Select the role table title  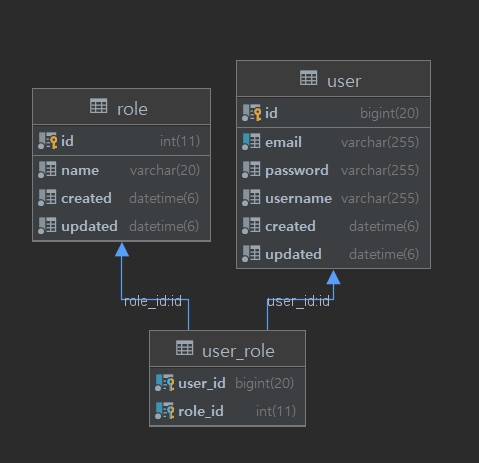[132, 109]
